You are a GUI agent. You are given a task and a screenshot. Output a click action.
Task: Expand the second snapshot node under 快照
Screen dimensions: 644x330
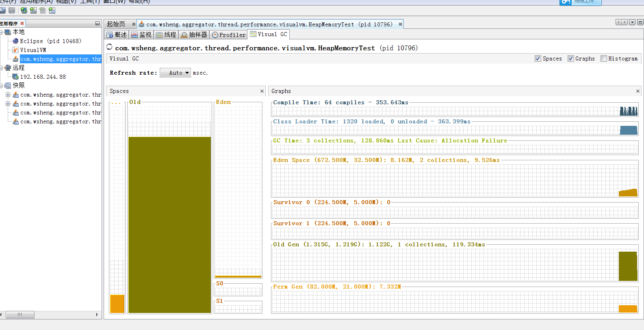(x=8, y=104)
